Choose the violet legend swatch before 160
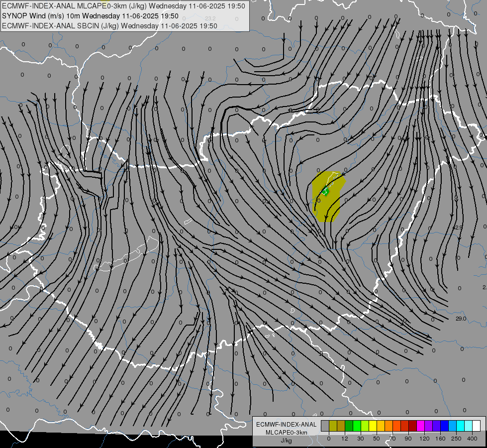The image size is (487, 448). pos(437,426)
